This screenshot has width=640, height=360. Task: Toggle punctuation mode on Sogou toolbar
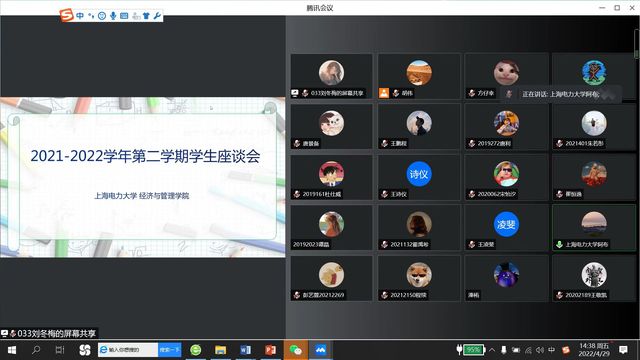[91, 16]
